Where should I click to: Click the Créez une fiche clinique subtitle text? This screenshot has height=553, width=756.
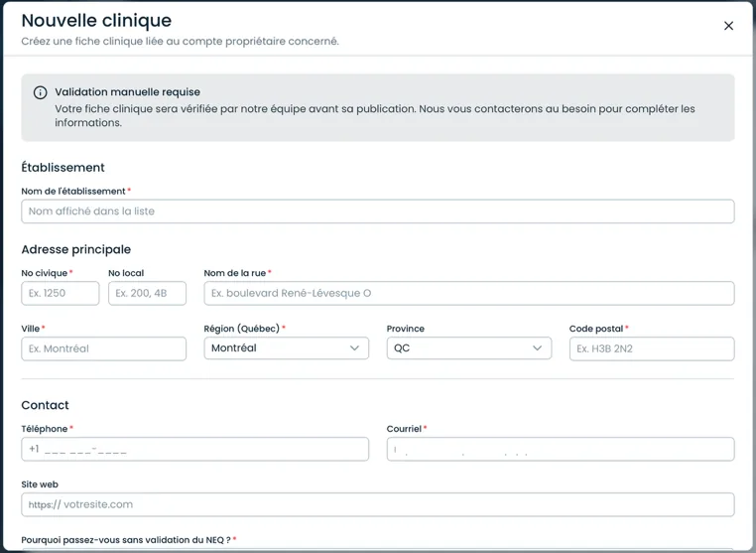[180, 42]
